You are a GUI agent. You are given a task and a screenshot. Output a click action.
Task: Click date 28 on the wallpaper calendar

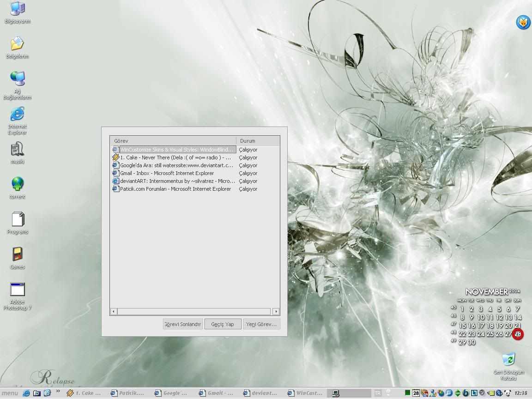tap(517, 334)
